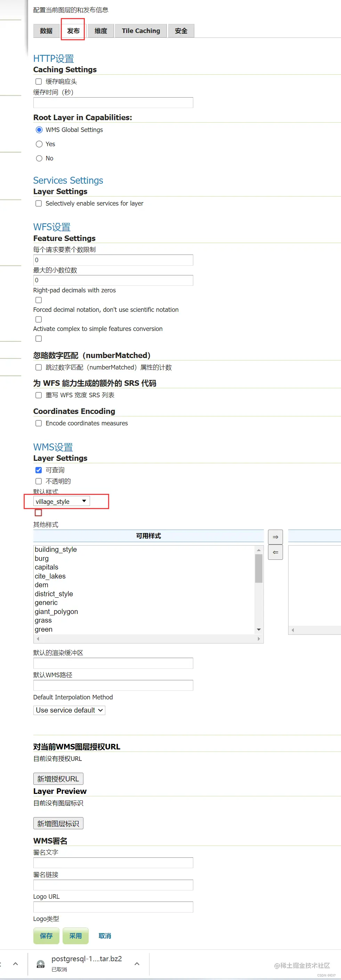Enable 重写 WFS 宽度 SRS 列表 checkbox
This screenshot has width=341, height=980.
click(x=39, y=395)
